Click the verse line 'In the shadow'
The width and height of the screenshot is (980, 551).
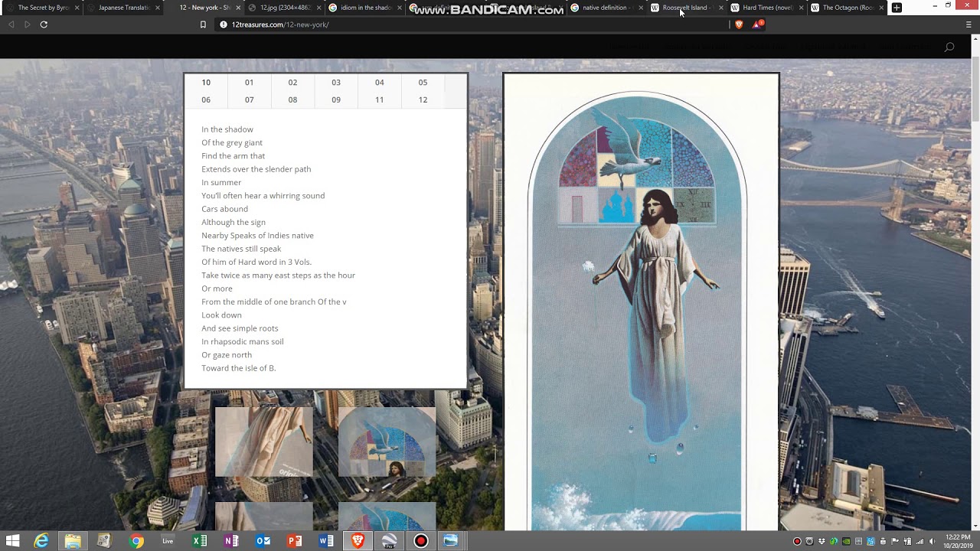(227, 129)
